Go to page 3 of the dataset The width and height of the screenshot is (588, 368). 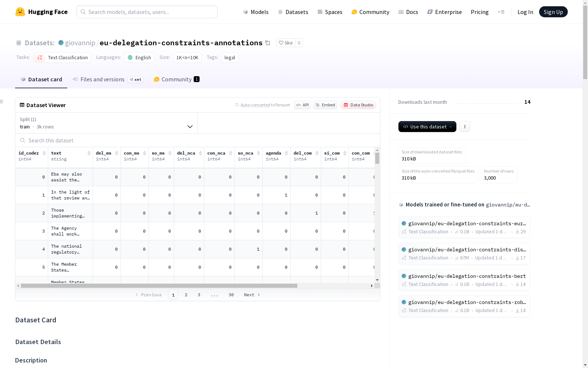(x=199, y=295)
